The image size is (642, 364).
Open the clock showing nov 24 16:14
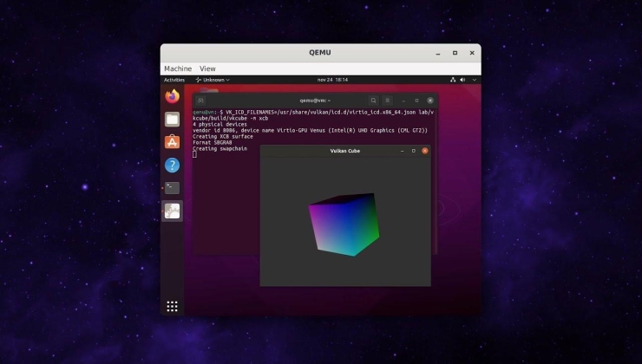point(332,80)
